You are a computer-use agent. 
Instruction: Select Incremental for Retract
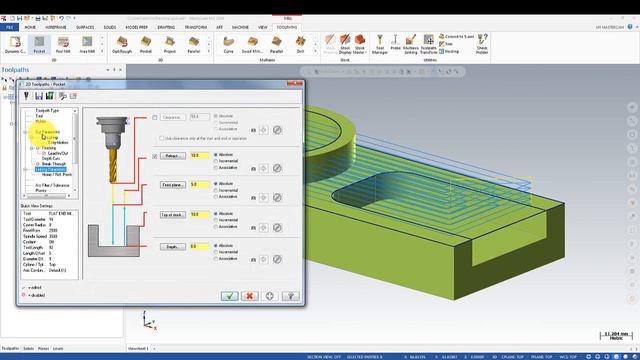(216, 161)
